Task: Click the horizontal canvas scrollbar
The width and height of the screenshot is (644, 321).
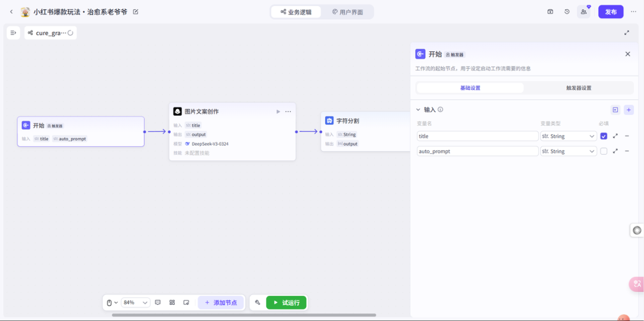Action: click(x=243, y=315)
